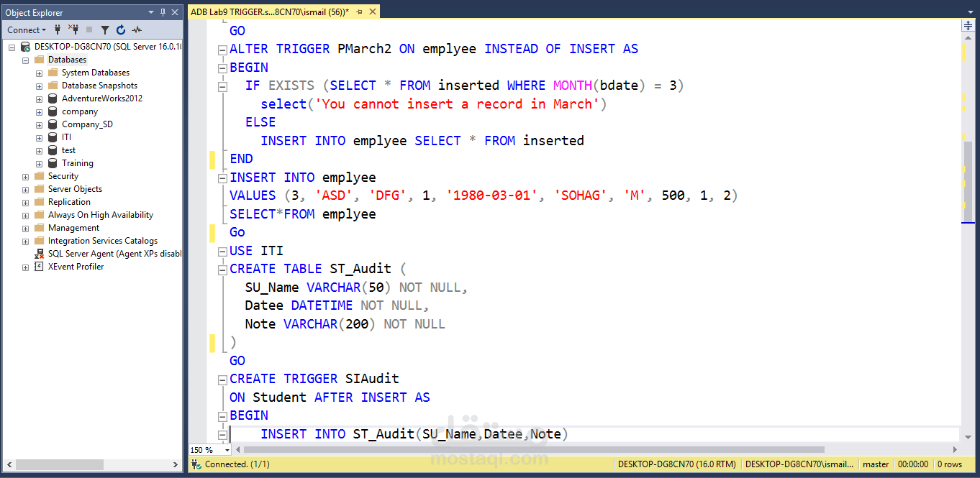Click the System Databases folder icon

coord(53,73)
